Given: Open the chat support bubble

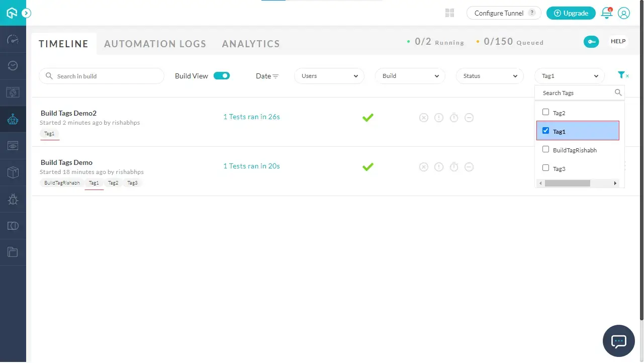Looking at the screenshot, I should [x=618, y=341].
